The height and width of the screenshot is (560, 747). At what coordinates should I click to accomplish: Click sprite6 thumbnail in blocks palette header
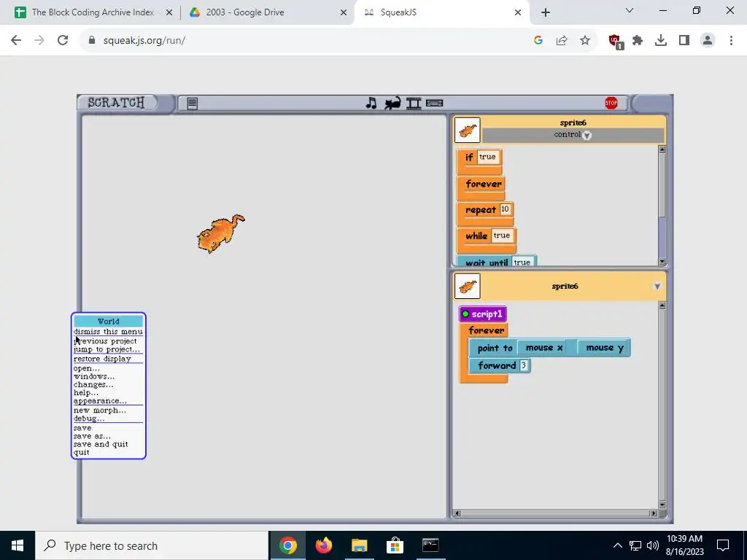pos(468,130)
